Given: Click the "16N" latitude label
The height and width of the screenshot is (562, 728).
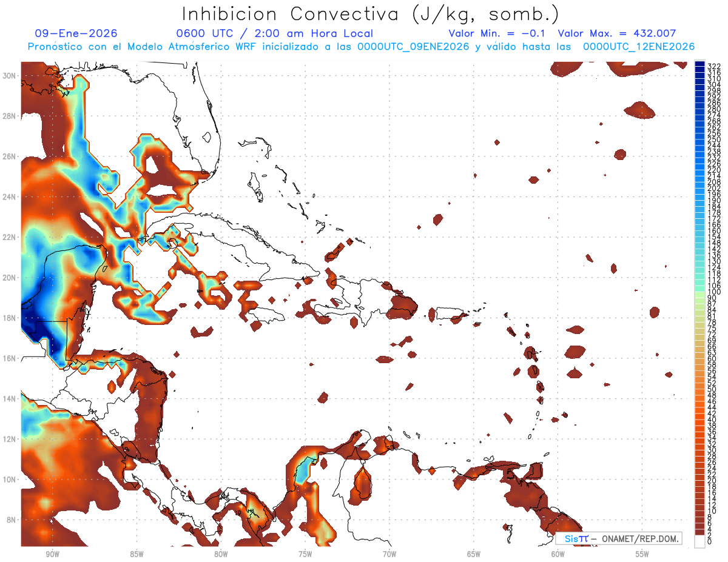Looking at the screenshot, I should (9, 358).
